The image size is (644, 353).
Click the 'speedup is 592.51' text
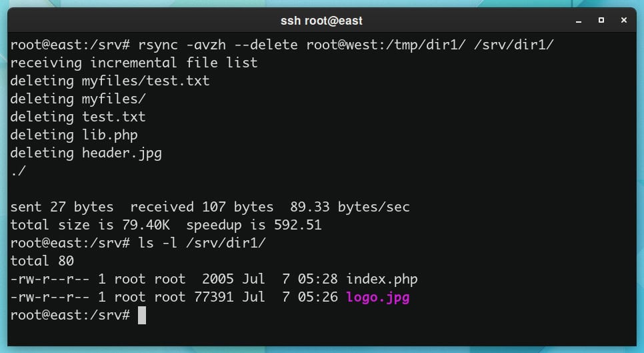coord(254,225)
